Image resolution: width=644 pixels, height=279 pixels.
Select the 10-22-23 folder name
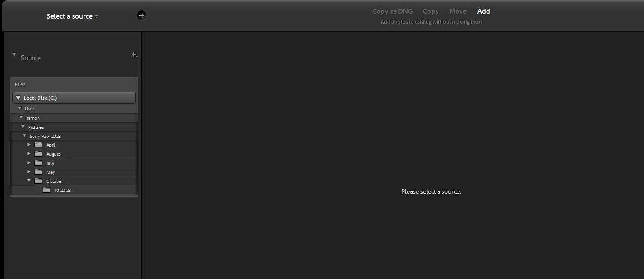62,191
